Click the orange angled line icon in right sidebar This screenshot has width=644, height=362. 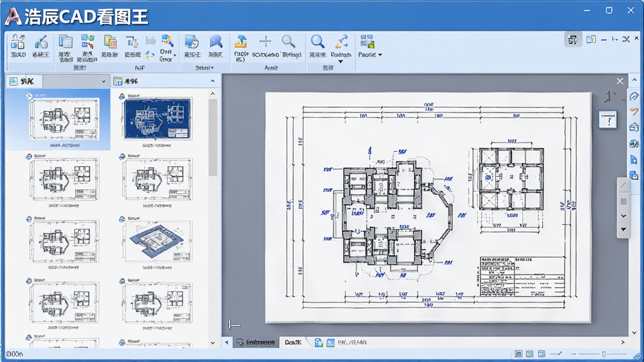pyautogui.click(x=634, y=112)
